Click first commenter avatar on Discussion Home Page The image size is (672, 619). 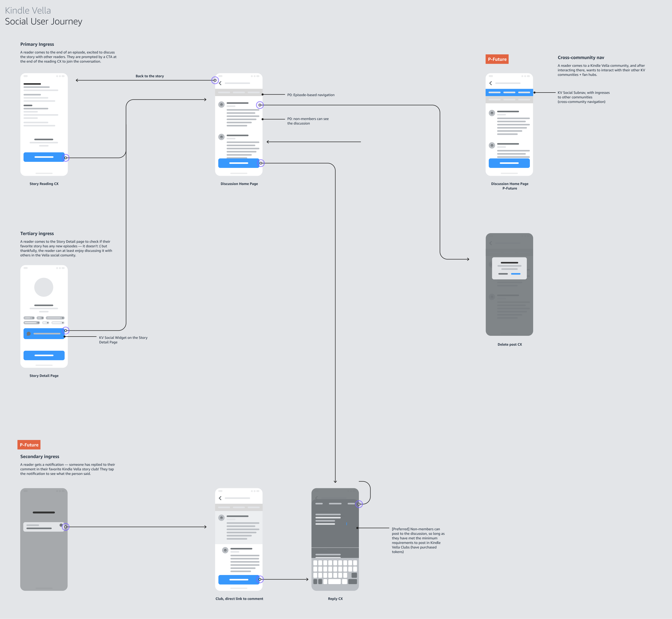tap(222, 104)
